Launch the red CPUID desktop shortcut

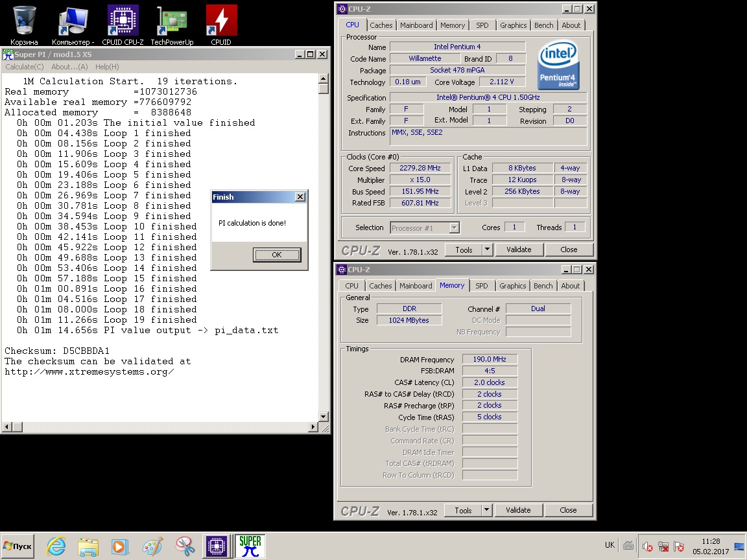(221, 25)
